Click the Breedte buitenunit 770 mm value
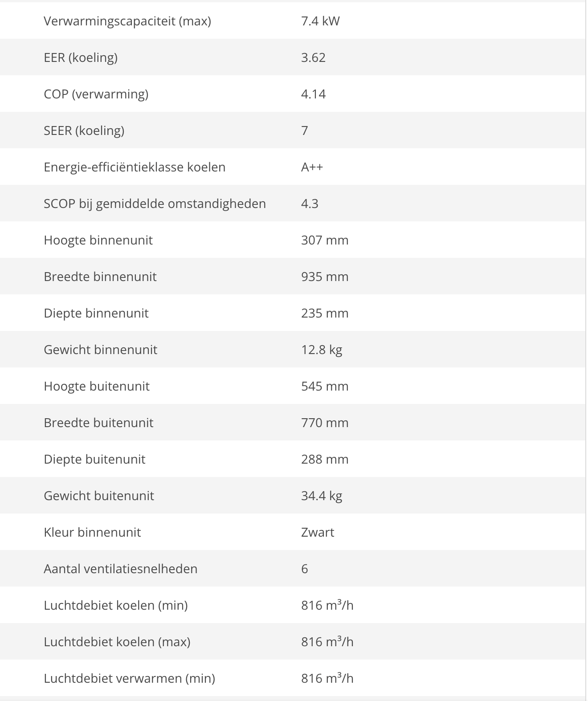 pos(325,423)
